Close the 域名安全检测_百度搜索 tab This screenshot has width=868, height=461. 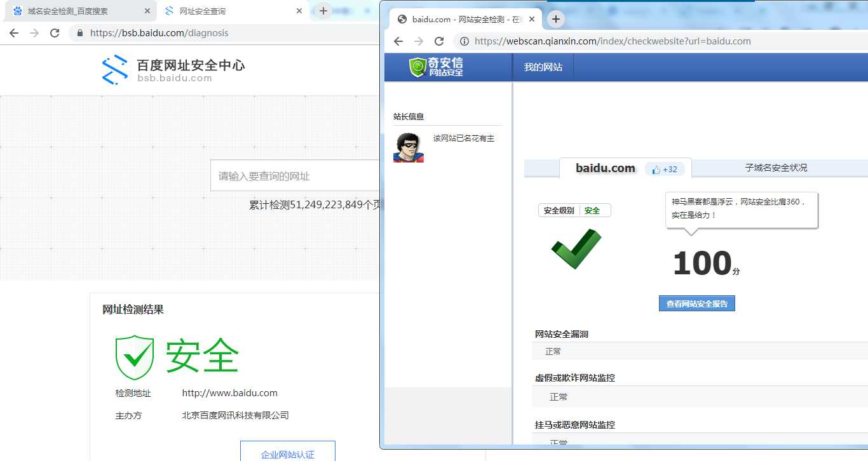[147, 11]
